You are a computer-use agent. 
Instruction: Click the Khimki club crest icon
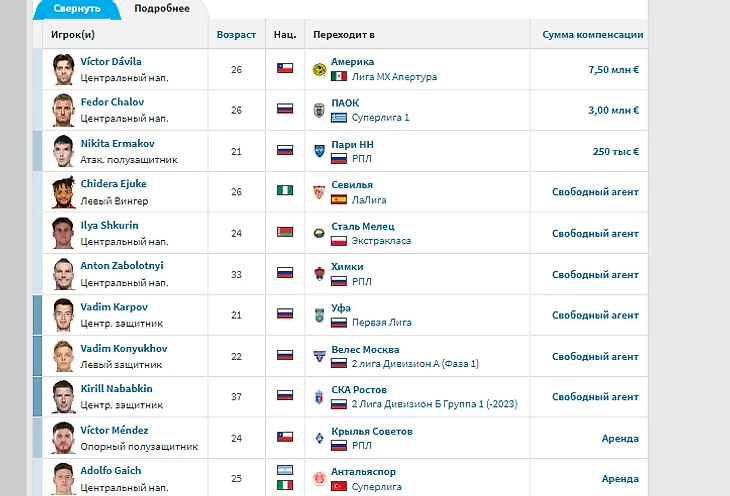pos(319,273)
